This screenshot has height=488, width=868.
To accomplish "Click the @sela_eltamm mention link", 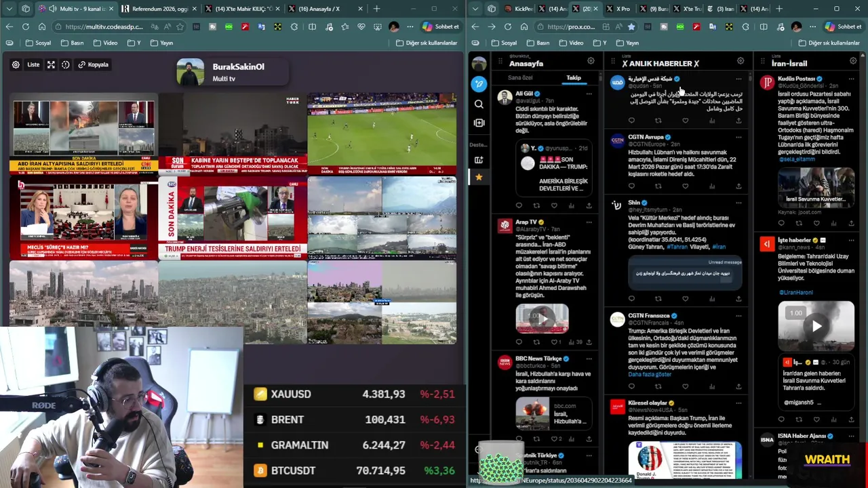I will [x=797, y=159].
